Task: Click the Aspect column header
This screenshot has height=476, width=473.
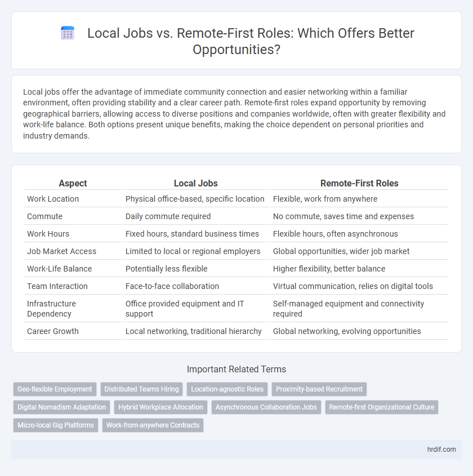Action: (73, 183)
